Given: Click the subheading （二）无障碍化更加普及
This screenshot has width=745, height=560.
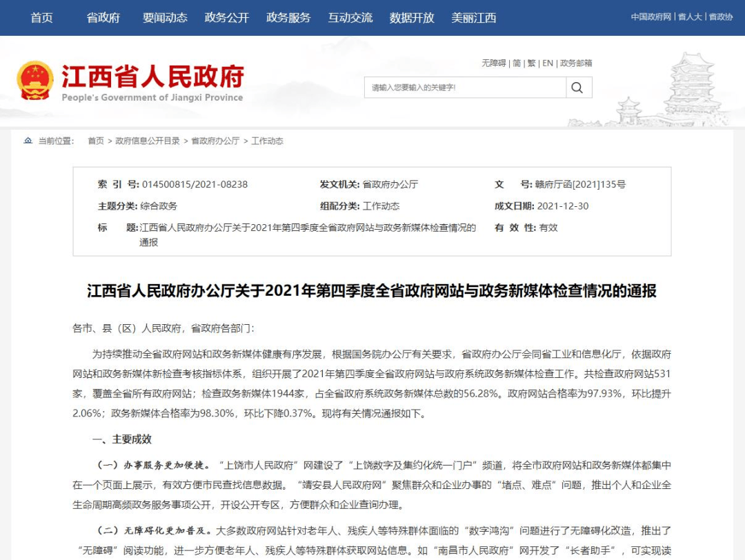Looking at the screenshot, I should (155, 530).
